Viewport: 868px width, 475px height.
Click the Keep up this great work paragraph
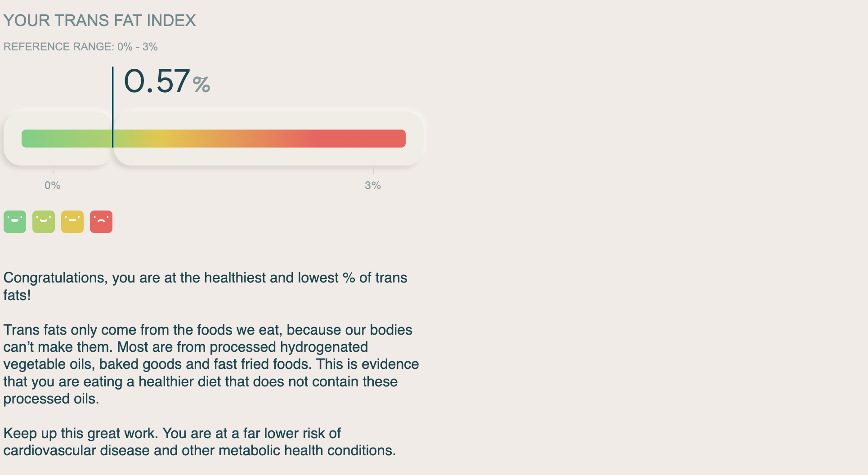pos(199,442)
